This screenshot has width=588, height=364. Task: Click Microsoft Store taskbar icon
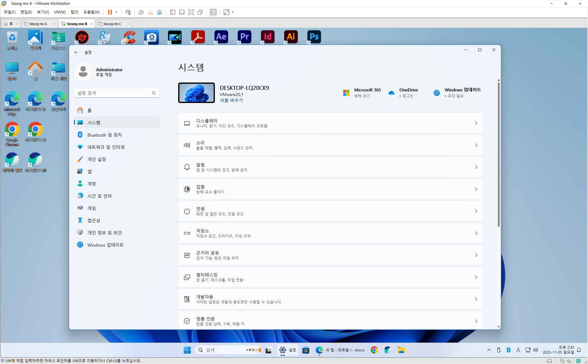pyautogui.click(x=306, y=350)
